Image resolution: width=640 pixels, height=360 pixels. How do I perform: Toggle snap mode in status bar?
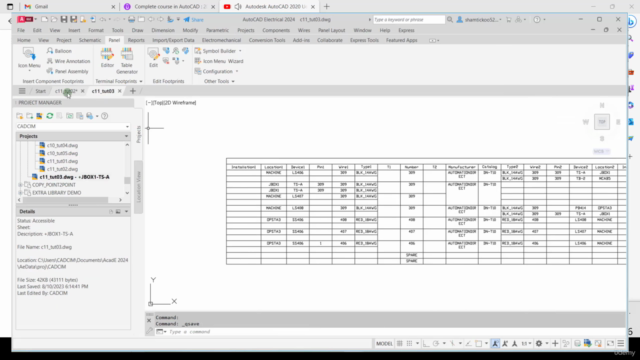(x=409, y=344)
